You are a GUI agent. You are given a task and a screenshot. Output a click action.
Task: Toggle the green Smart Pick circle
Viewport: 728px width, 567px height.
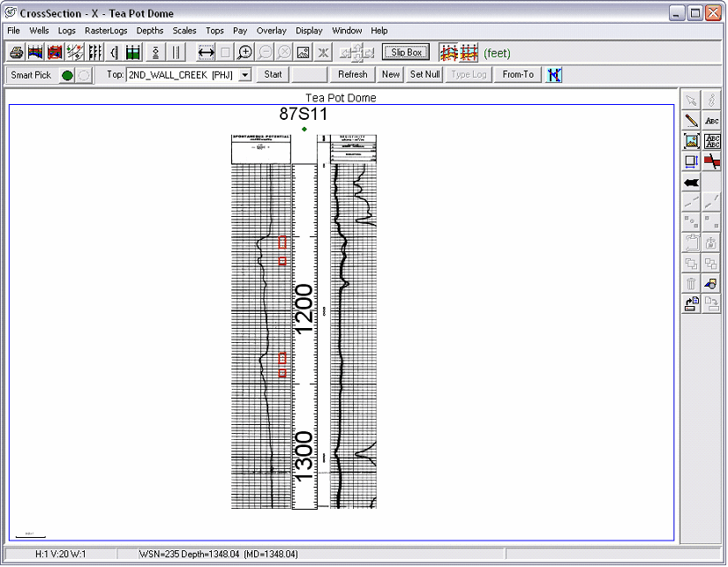point(67,76)
